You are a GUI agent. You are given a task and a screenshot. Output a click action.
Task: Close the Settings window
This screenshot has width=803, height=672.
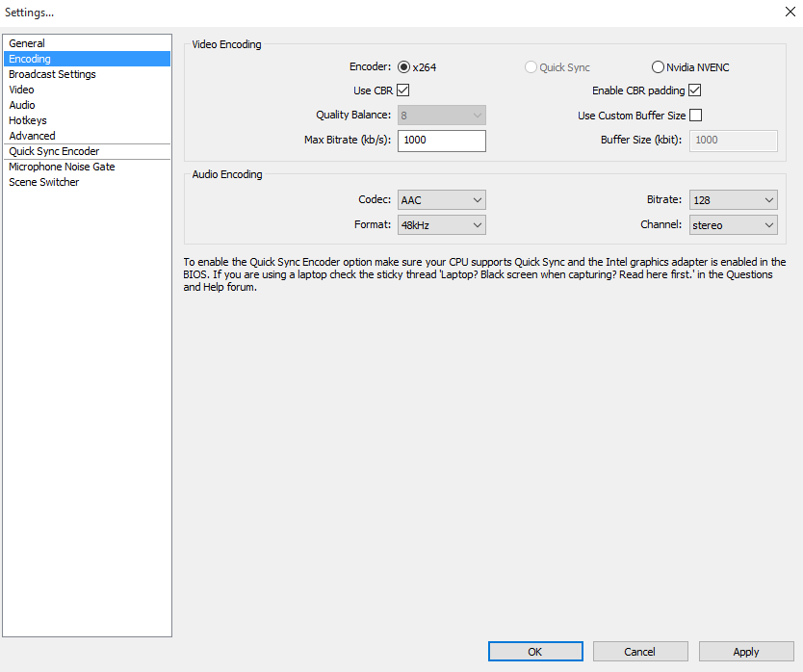tap(790, 12)
